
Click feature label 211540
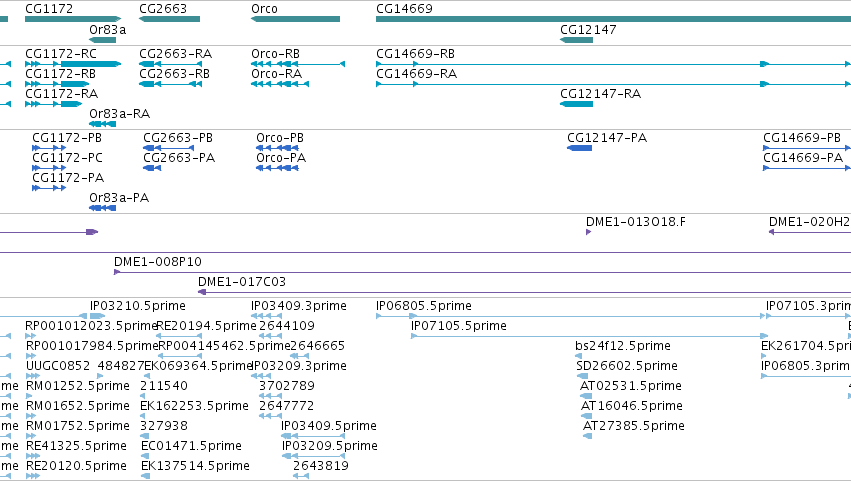tap(163, 387)
